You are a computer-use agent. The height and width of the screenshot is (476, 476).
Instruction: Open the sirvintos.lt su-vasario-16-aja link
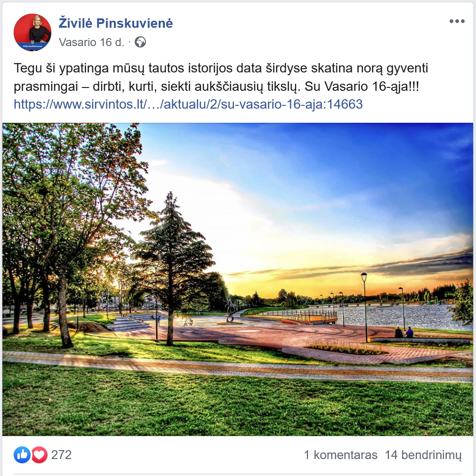pos(188,104)
